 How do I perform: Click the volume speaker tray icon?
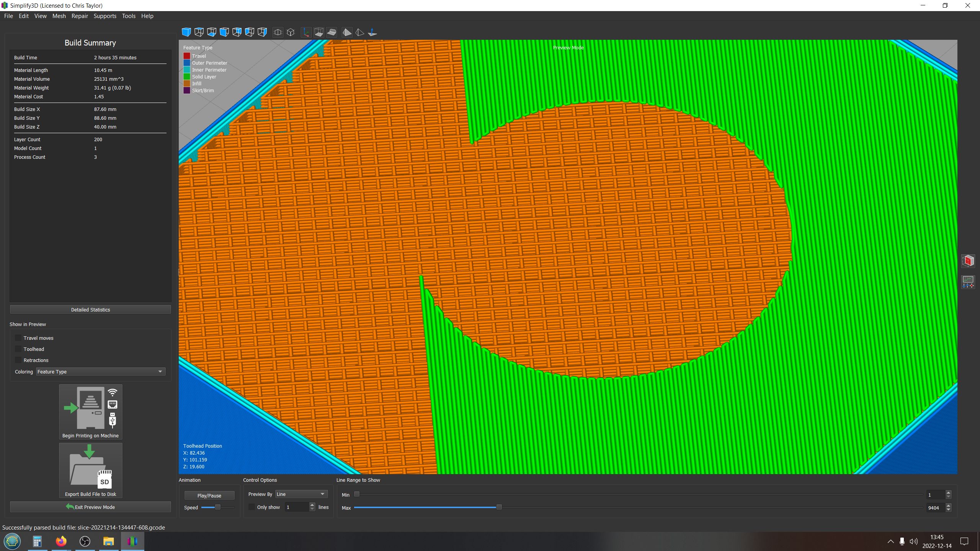[x=913, y=541]
